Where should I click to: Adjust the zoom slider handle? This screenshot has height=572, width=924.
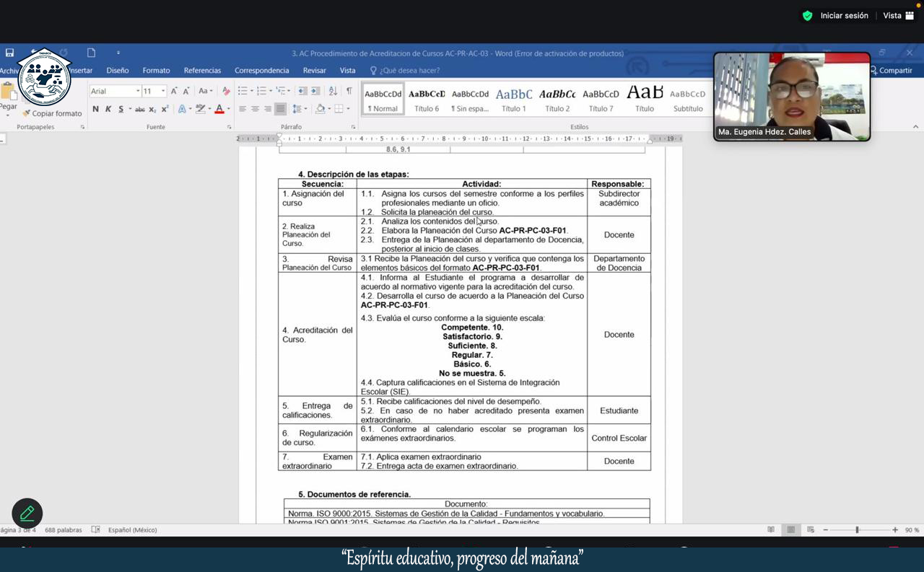tap(857, 529)
